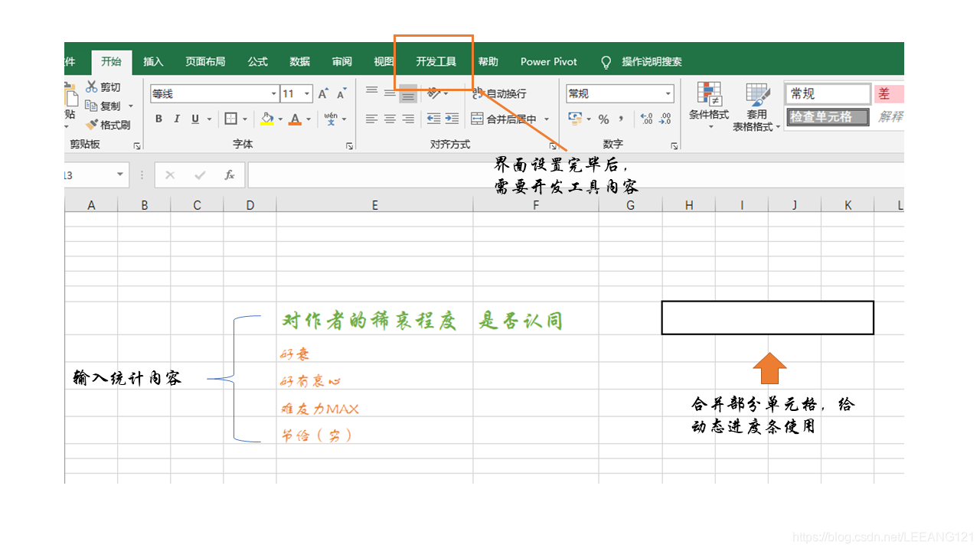Image resolution: width=980 pixels, height=551 pixels.
Task: Apply percent style
Action: [603, 119]
